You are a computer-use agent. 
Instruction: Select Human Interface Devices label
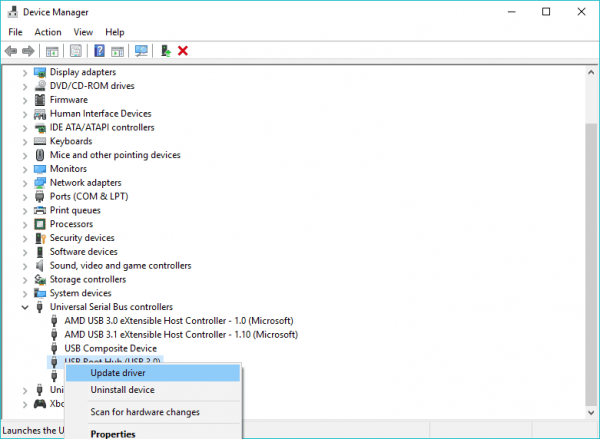101,114
